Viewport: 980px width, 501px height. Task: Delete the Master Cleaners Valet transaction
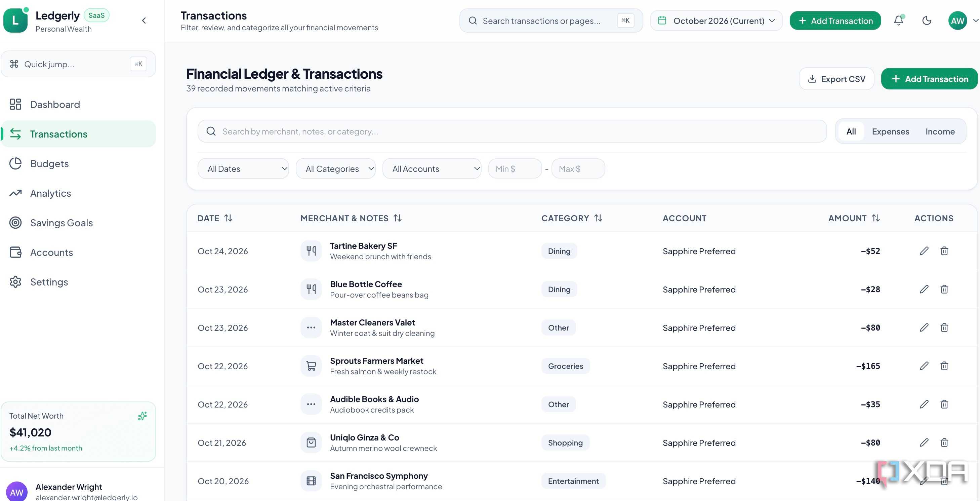[944, 328]
